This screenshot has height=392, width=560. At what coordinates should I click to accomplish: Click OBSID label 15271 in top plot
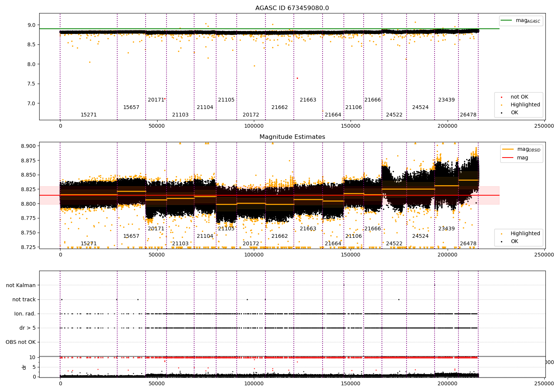88,115
